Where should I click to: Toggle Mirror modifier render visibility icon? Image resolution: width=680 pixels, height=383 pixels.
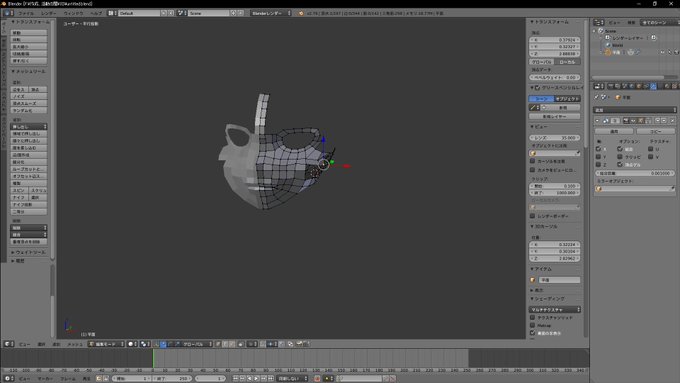626,121
